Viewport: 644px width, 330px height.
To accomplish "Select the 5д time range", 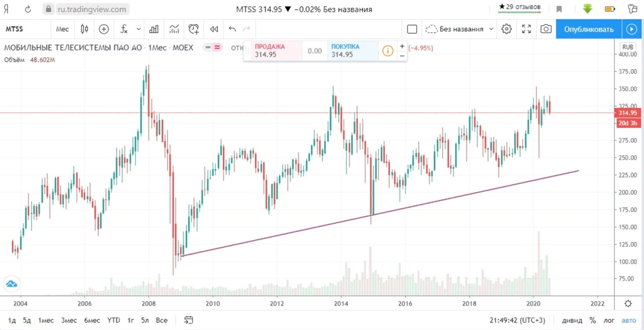I will [27, 320].
